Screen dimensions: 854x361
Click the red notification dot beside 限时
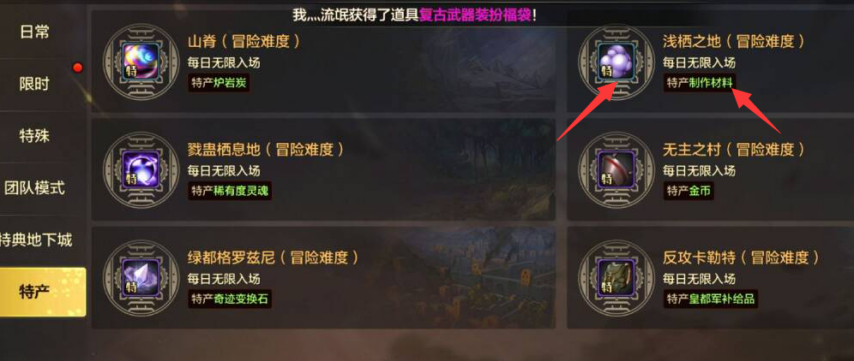coord(77,68)
